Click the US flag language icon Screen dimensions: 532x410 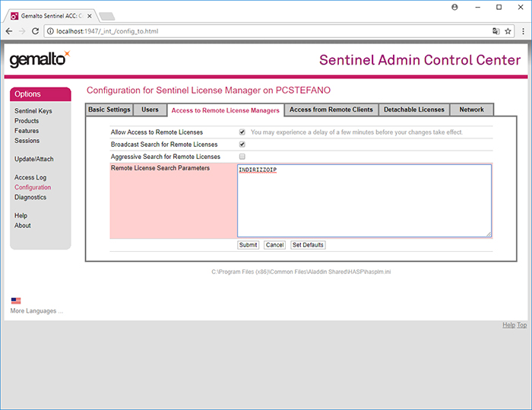point(16,300)
